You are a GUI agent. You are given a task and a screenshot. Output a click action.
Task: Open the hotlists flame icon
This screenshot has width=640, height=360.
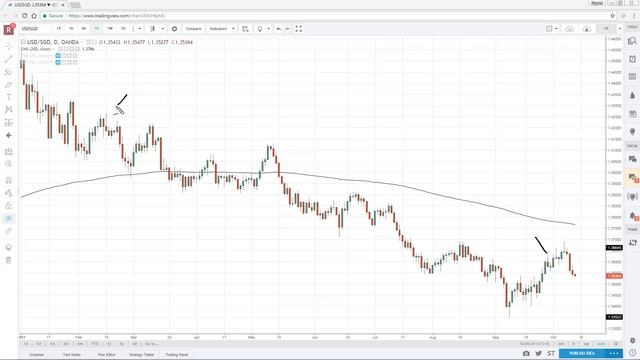point(632,95)
